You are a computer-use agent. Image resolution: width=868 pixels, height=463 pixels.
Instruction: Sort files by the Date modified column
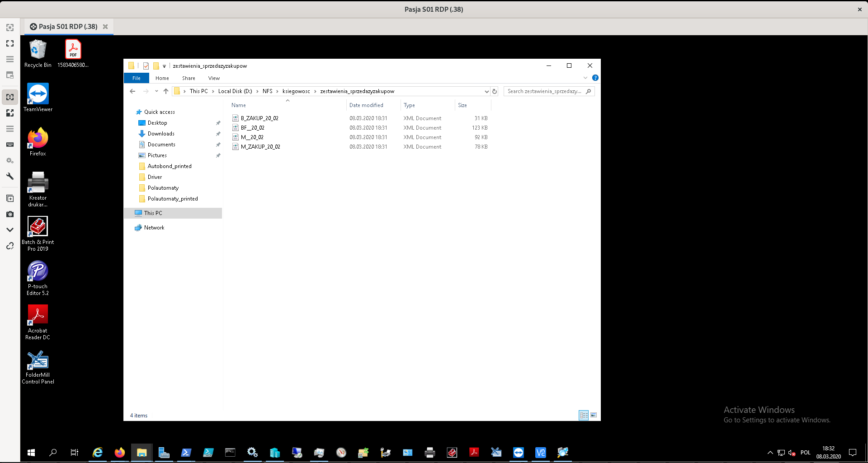click(373, 105)
